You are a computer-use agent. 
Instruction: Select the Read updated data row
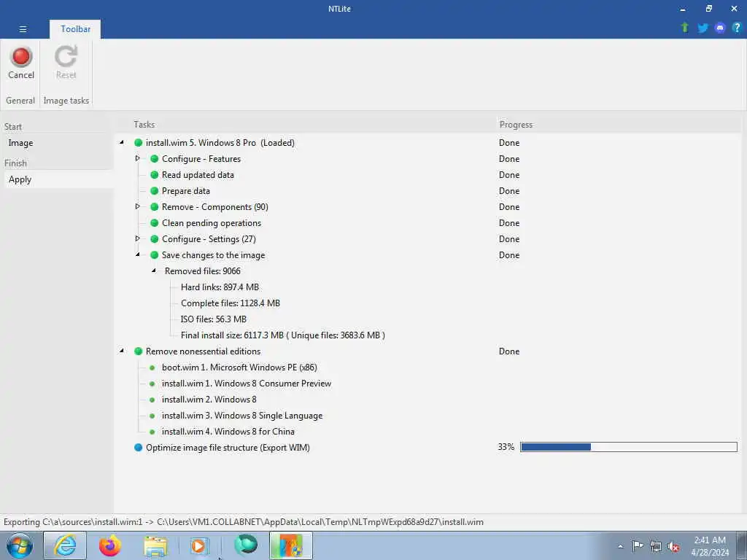(198, 175)
